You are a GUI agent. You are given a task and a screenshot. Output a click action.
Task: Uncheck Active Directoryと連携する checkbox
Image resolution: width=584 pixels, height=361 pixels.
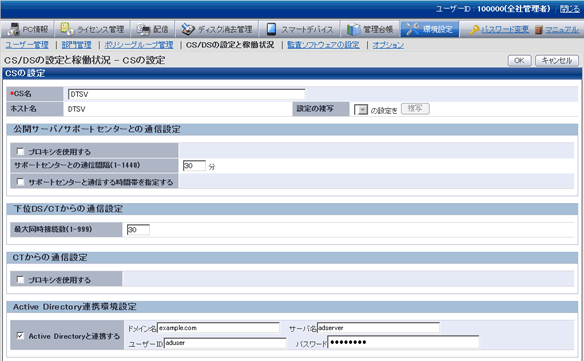[20, 336]
